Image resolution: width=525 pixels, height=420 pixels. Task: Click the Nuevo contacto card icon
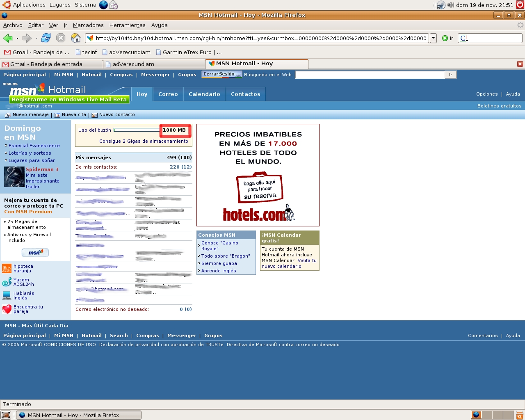(x=94, y=115)
